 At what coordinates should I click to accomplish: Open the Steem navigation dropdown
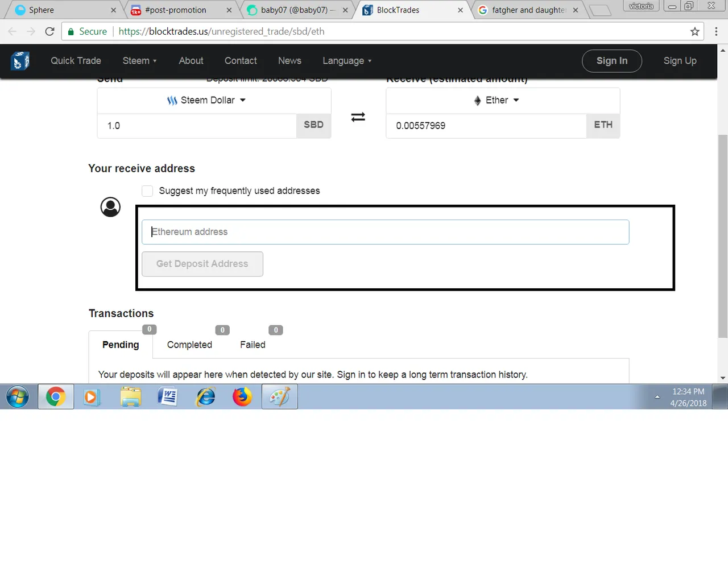(139, 61)
